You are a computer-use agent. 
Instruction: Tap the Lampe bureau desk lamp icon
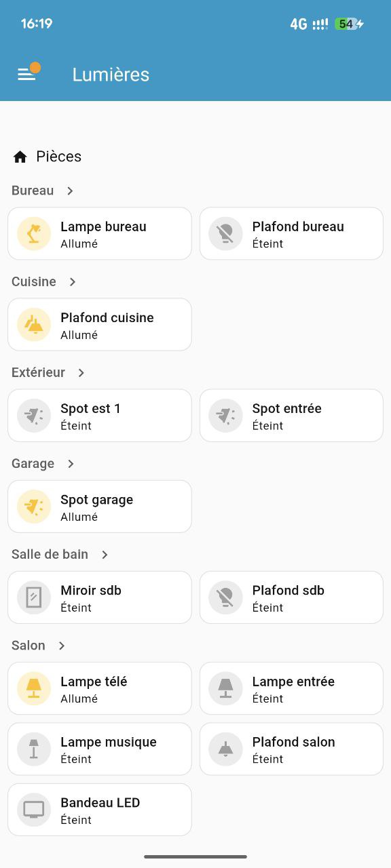(33, 233)
